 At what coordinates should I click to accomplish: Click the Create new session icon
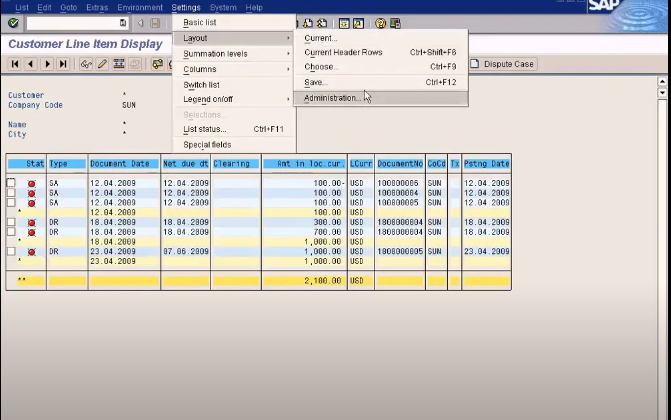pos(344,23)
